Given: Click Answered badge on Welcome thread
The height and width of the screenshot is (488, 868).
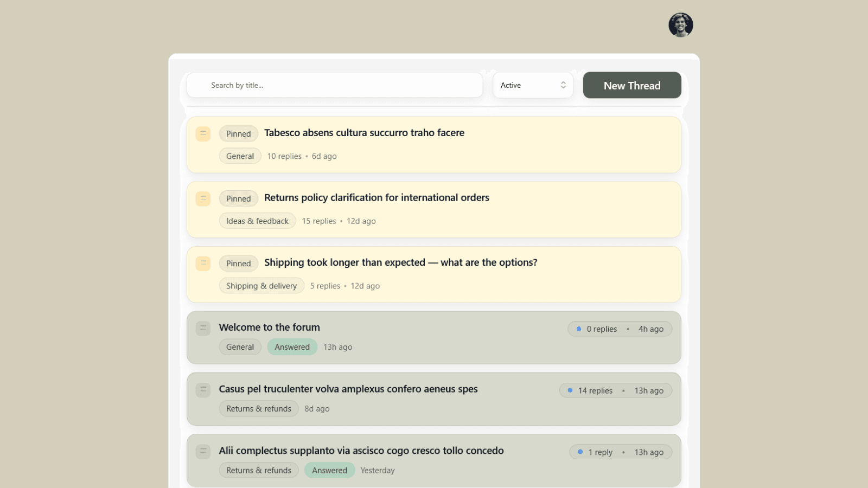Looking at the screenshot, I should [x=292, y=347].
